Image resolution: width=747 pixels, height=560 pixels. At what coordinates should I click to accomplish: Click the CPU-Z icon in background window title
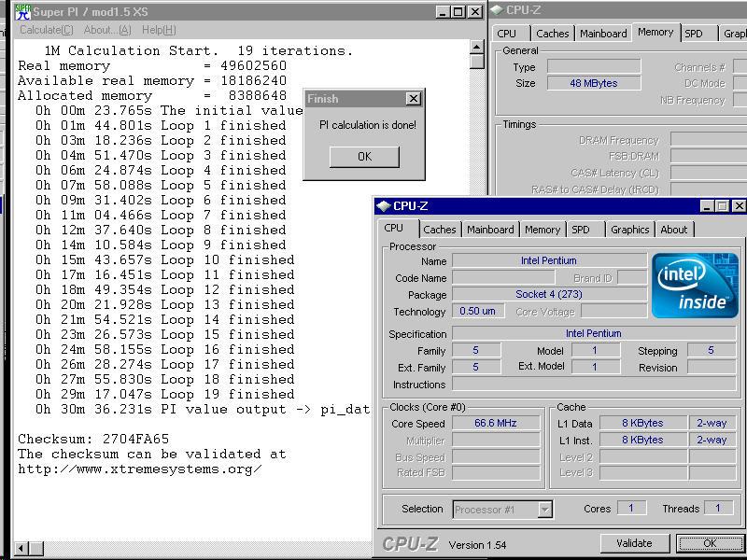pos(498,9)
